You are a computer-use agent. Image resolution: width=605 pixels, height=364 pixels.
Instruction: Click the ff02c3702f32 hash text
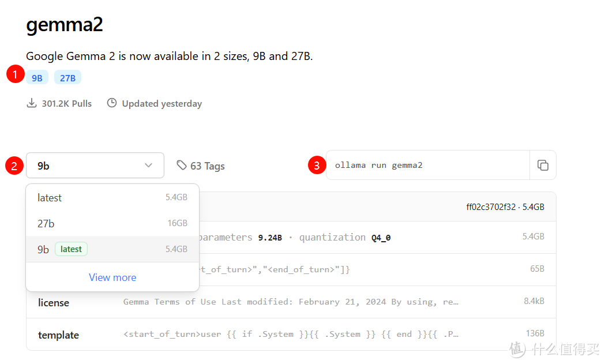(491, 207)
